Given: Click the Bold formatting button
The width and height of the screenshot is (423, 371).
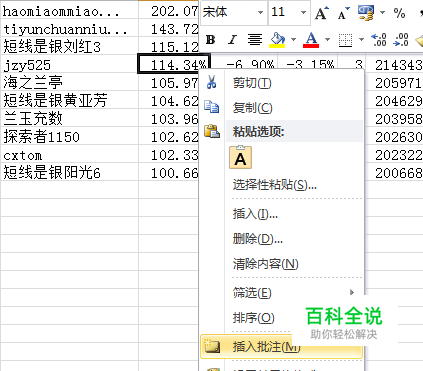Looking at the screenshot, I should coord(210,40).
